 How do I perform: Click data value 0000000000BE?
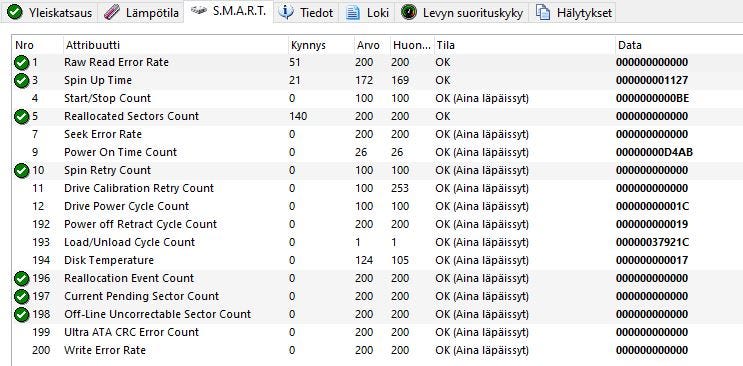[652, 98]
